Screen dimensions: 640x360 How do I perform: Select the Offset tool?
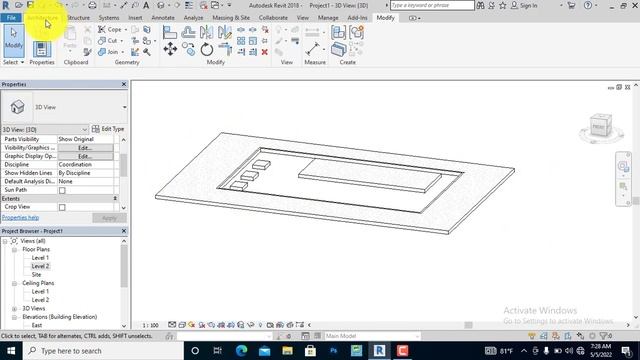click(x=188, y=32)
